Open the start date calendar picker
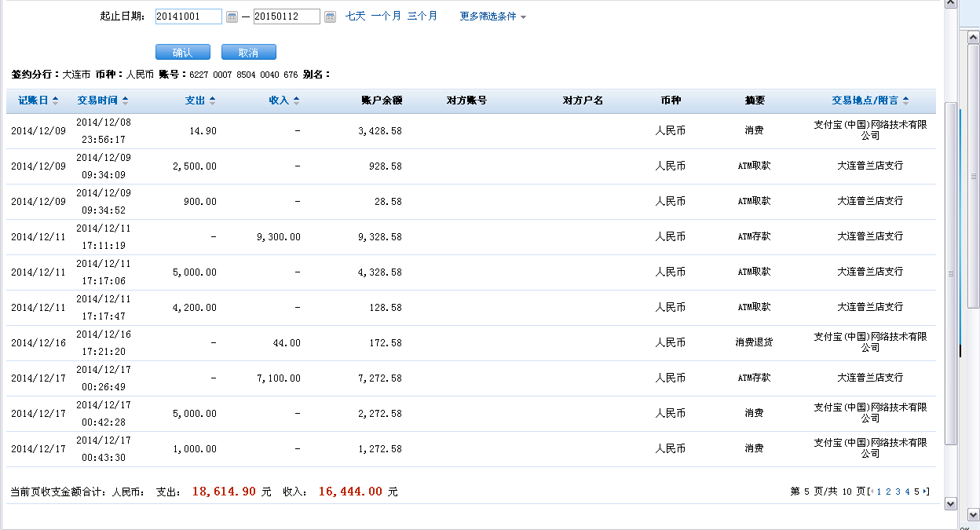The image size is (980, 530). 232,16
